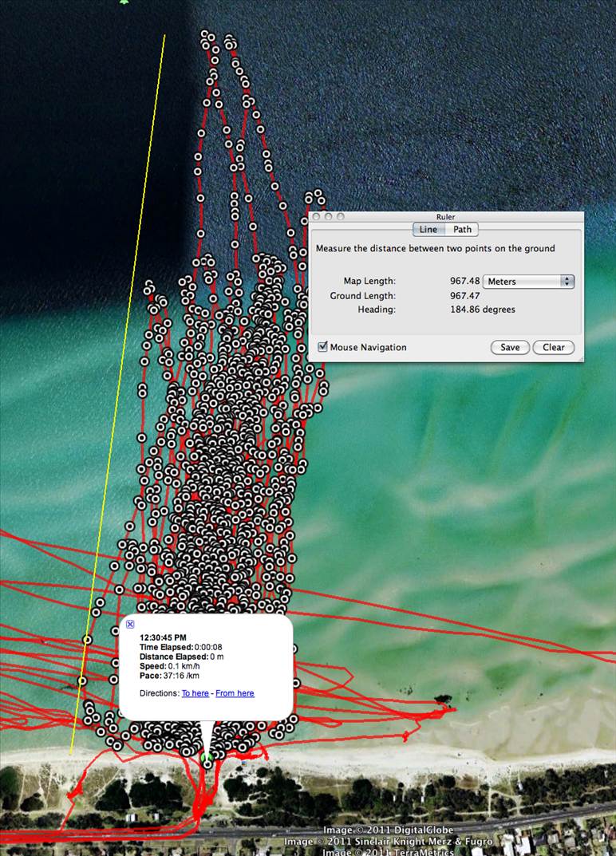This screenshot has width=616, height=856.
Task: Switch to the Path tab in Ruler
Action: pyautogui.click(x=462, y=230)
